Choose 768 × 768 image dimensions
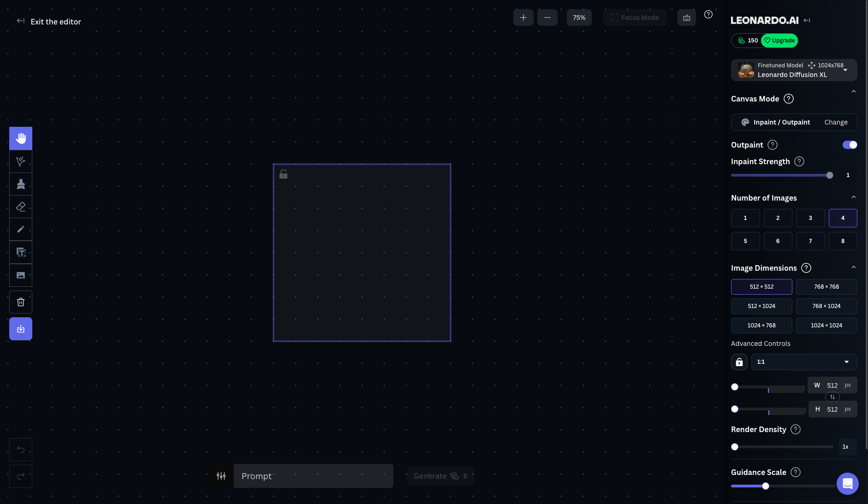This screenshot has height=504, width=868. coord(826,287)
